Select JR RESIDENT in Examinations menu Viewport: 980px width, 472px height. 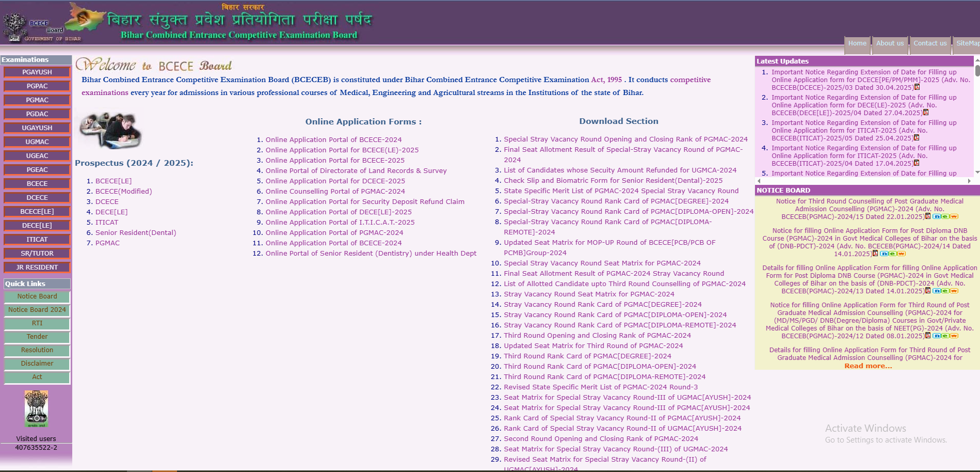(x=37, y=268)
